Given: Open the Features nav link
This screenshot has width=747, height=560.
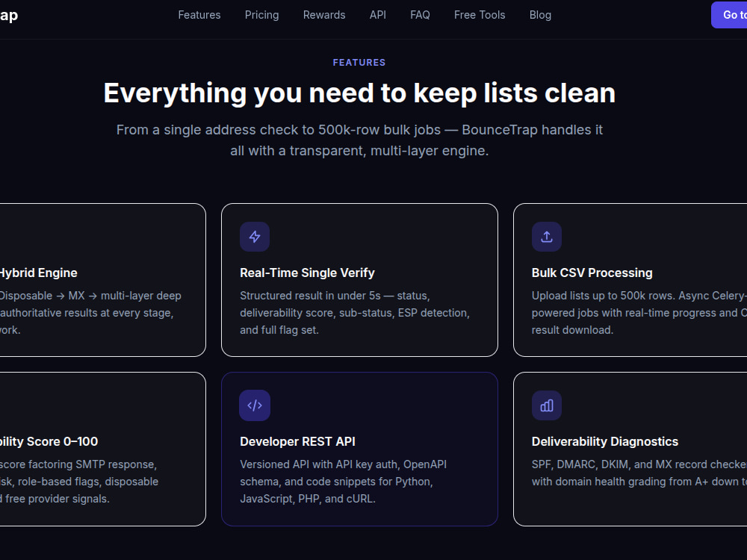Looking at the screenshot, I should [x=199, y=15].
